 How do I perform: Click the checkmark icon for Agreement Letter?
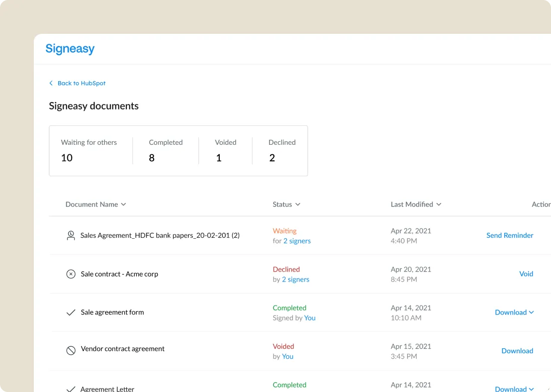(x=71, y=389)
